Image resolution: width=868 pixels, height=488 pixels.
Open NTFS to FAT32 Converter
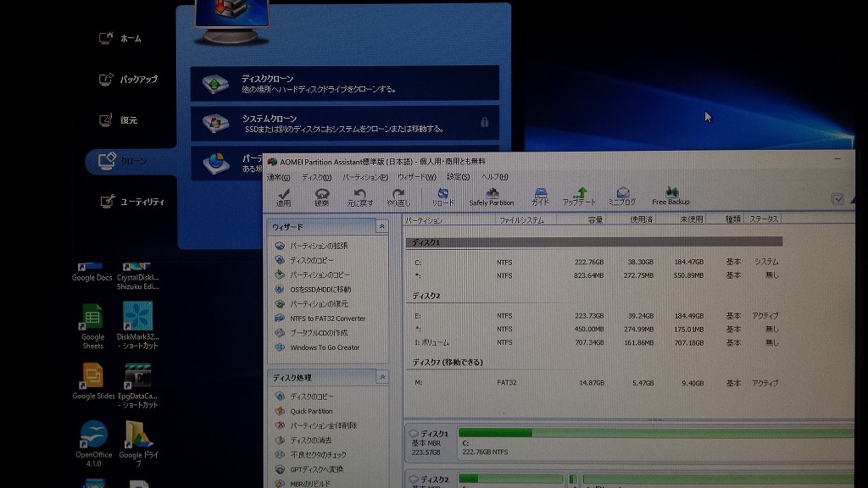click(320, 319)
